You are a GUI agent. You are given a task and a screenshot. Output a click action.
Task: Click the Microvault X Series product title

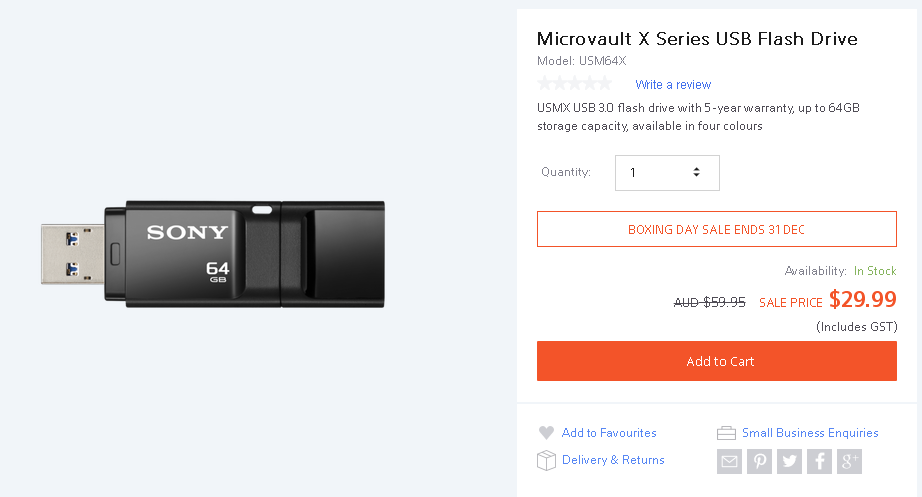point(697,39)
